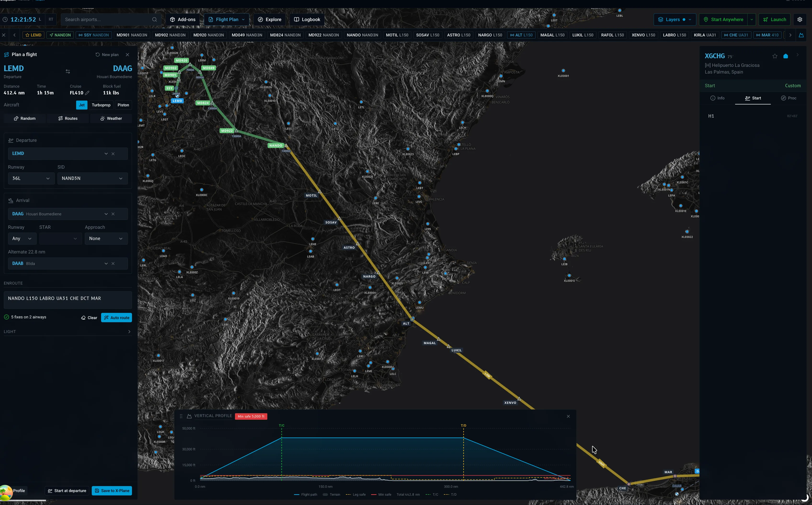Toggle vertical profile icon at waypoint strip end

801,35
